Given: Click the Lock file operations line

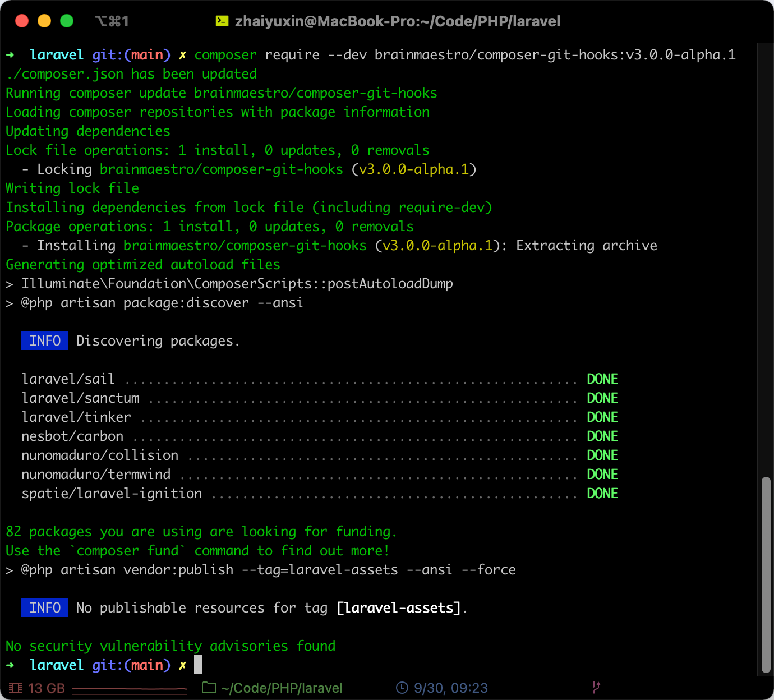Looking at the screenshot, I should [218, 150].
